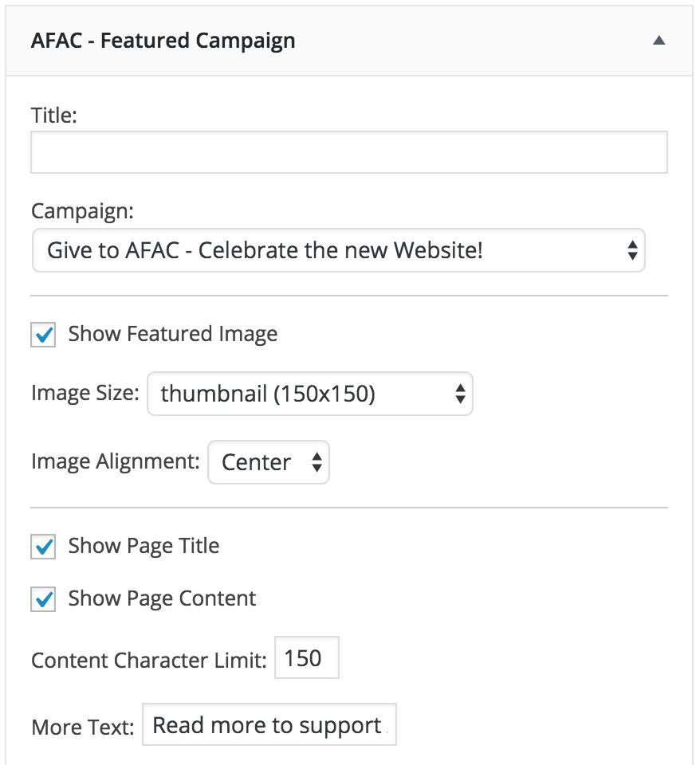Click the Show Featured Image label
This screenshot has height=765, width=700.
pyautogui.click(x=173, y=334)
